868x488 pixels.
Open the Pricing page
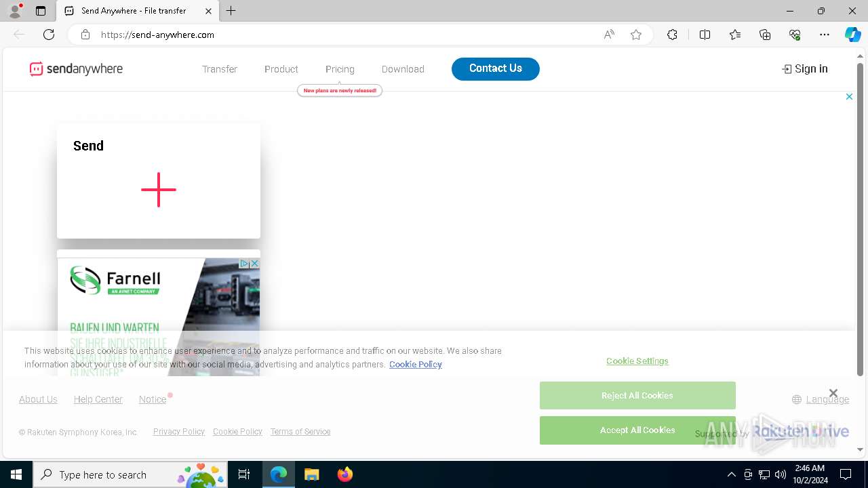pyautogui.click(x=340, y=69)
